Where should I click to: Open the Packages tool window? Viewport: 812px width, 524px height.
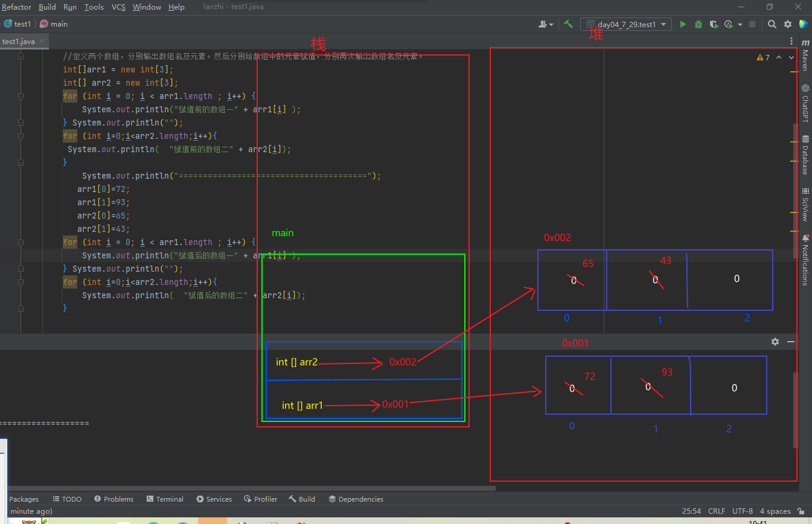(x=23, y=499)
